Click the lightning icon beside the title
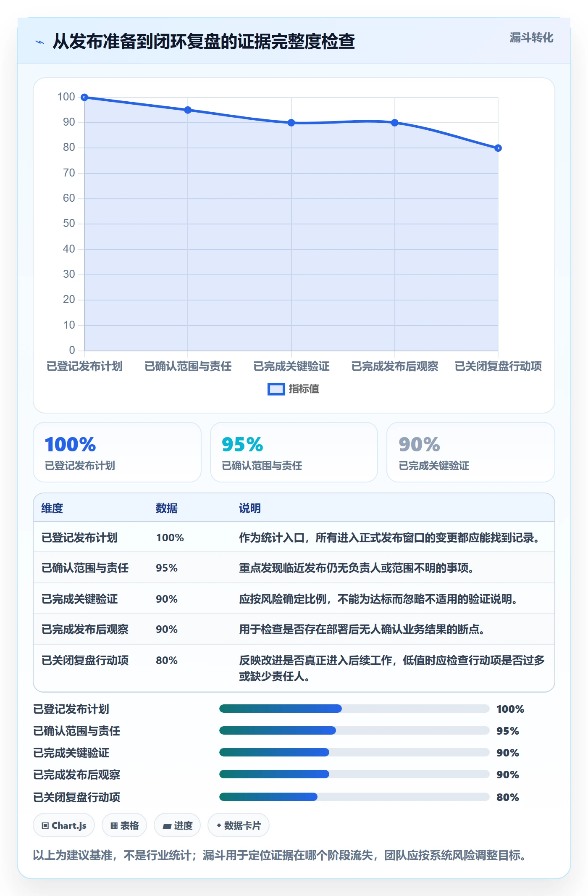588x896 pixels. [40, 42]
